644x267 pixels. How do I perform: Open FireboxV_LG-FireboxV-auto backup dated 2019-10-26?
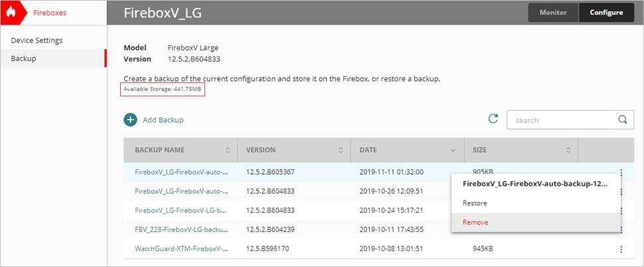[181, 191]
